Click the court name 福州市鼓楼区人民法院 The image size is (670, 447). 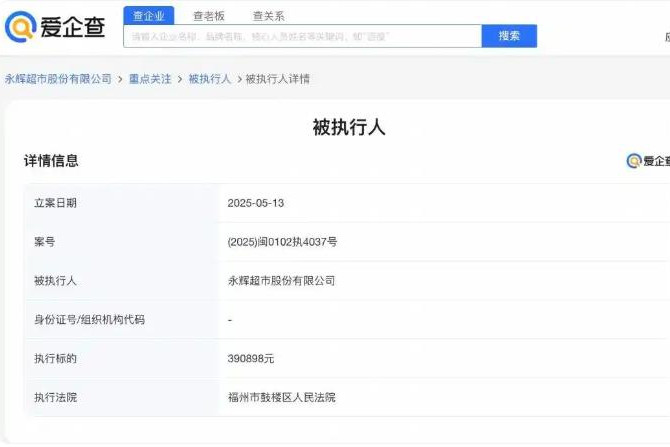(282, 397)
